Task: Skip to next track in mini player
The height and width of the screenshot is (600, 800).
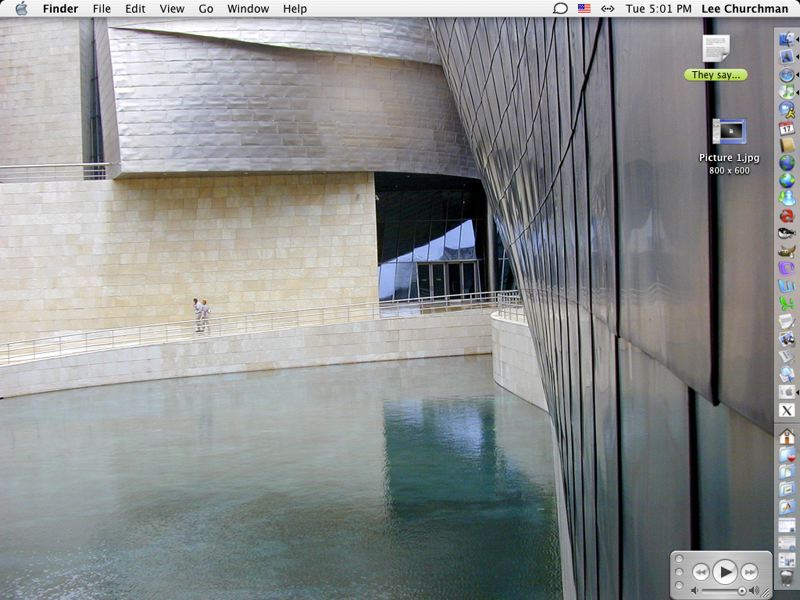Action: 749,572
